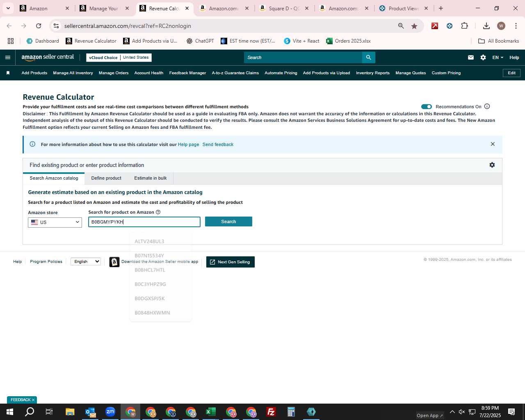Open the EN language dropdown in header
525x420 pixels.
pos(498,57)
